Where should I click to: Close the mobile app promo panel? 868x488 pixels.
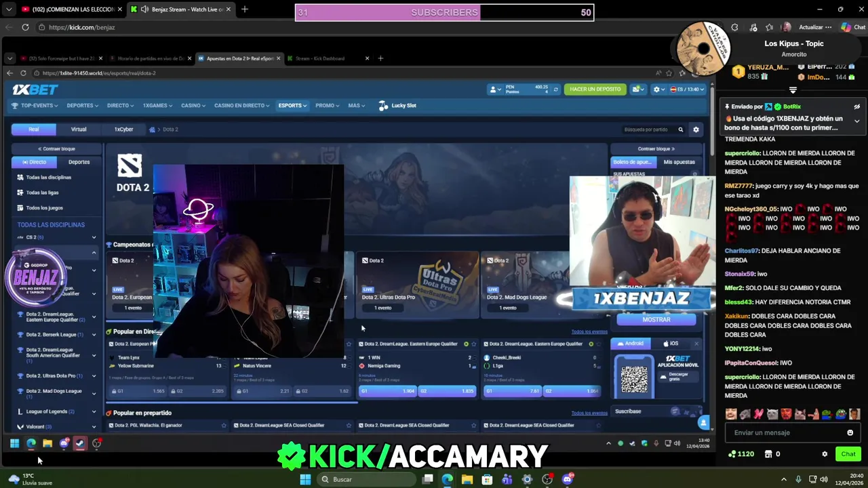click(x=696, y=344)
